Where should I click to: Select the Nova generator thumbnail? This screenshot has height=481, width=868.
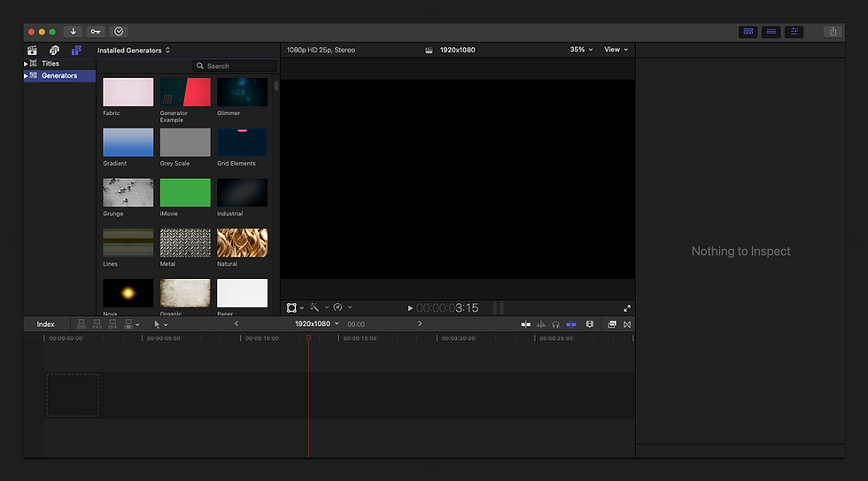128,293
